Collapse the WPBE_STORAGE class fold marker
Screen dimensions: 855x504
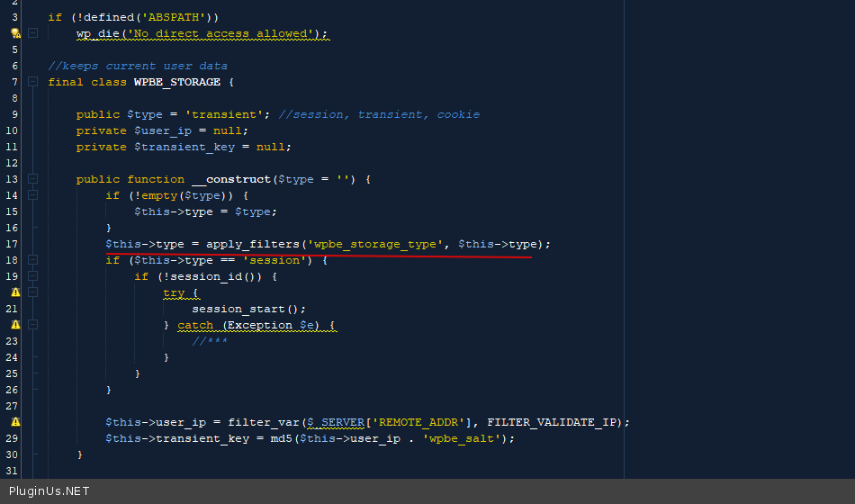click(32, 82)
